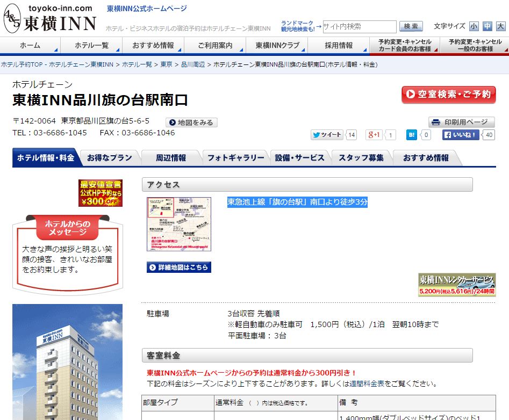Set text size to 中
This screenshot has height=420, width=509.
[x=488, y=26]
